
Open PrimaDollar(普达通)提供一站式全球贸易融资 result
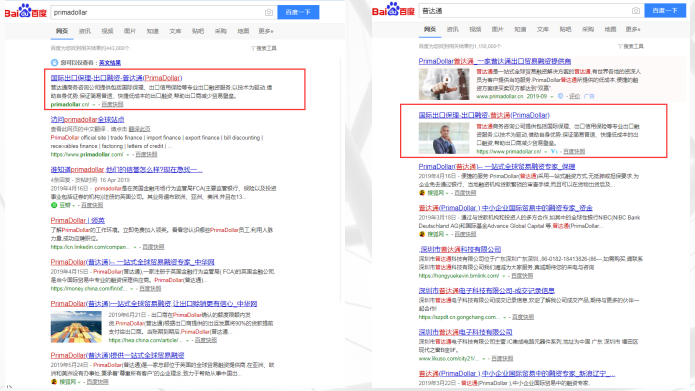pyautogui.click(x=117, y=355)
